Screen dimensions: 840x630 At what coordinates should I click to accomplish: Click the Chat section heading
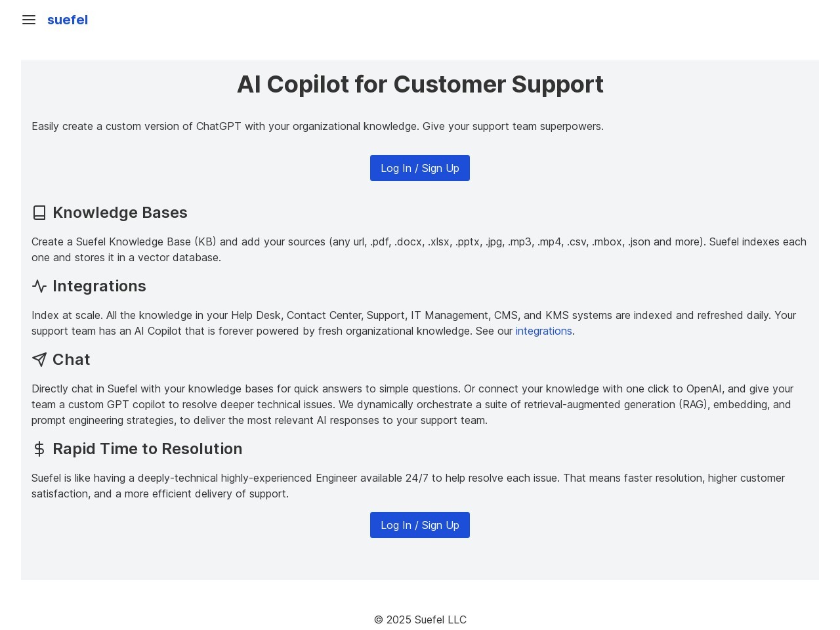coord(72,360)
